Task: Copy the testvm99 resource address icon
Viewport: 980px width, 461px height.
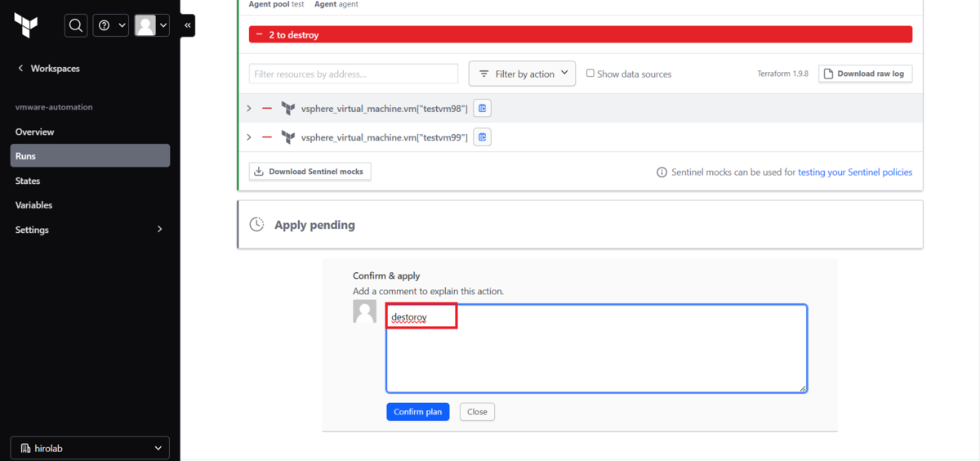Action: pos(483,137)
